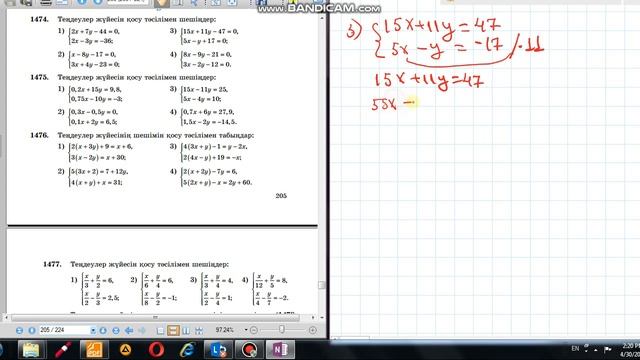Click the page number 205 printed on page
The width and height of the screenshot is (640, 360).
click(281, 196)
